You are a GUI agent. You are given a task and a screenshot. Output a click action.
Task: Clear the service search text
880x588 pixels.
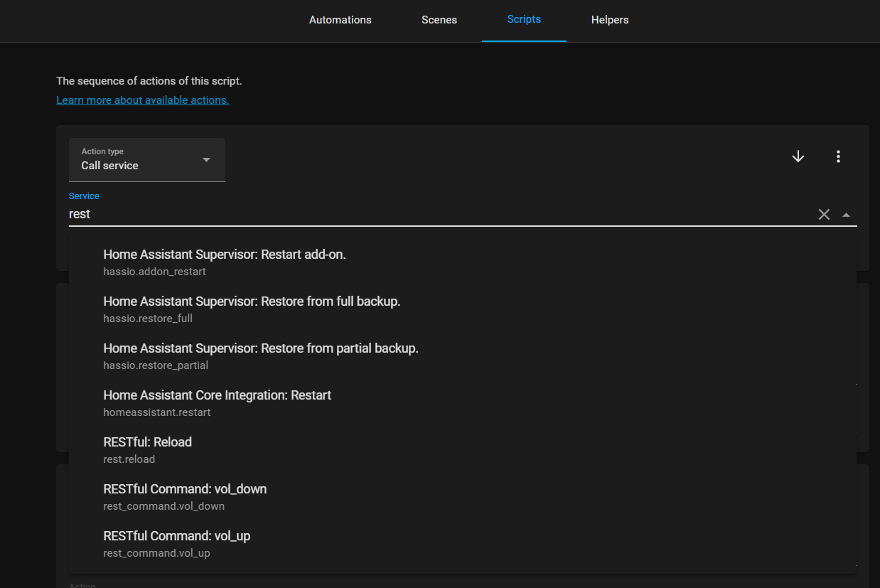824,213
